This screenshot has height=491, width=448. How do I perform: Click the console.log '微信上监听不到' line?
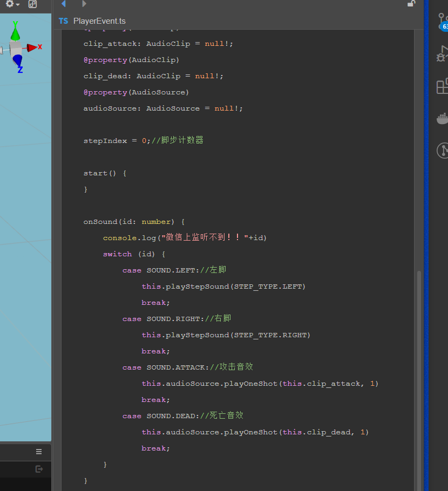[185, 237]
